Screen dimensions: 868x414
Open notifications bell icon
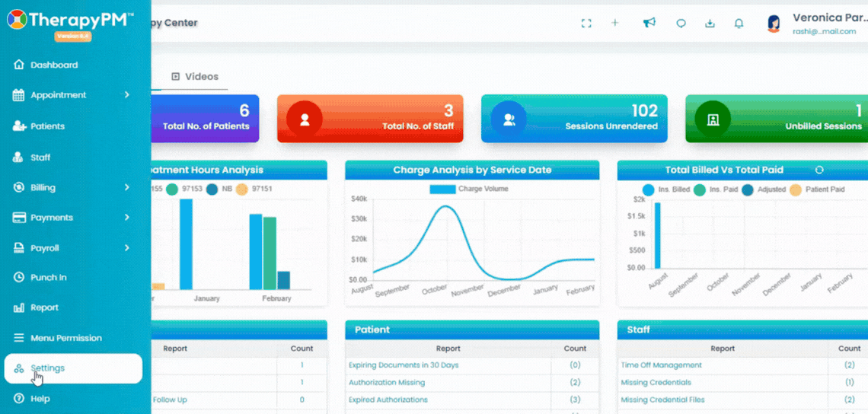[x=739, y=24]
